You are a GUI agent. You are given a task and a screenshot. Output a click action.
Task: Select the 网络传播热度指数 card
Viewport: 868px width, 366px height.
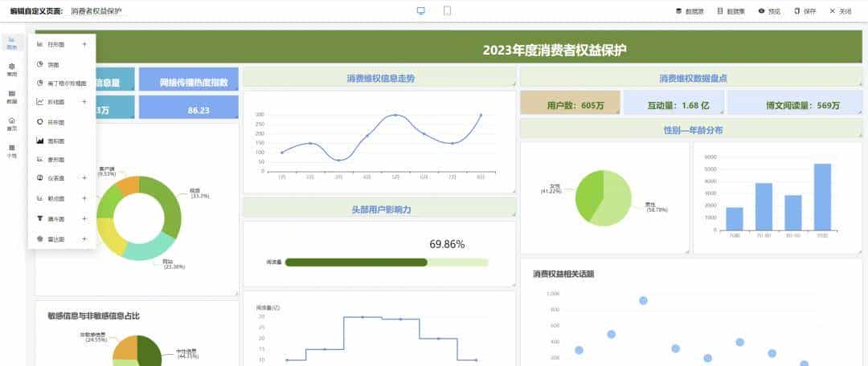(x=189, y=79)
